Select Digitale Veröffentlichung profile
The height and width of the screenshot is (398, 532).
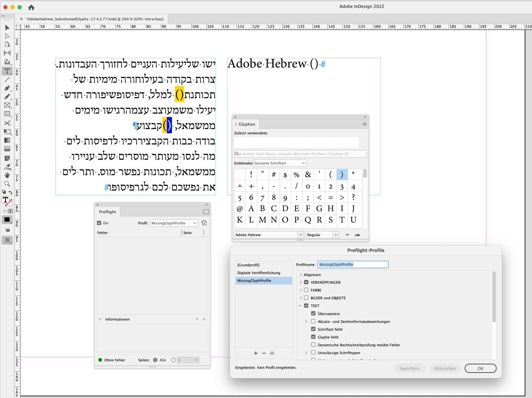pyautogui.click(x=264, y=273)
